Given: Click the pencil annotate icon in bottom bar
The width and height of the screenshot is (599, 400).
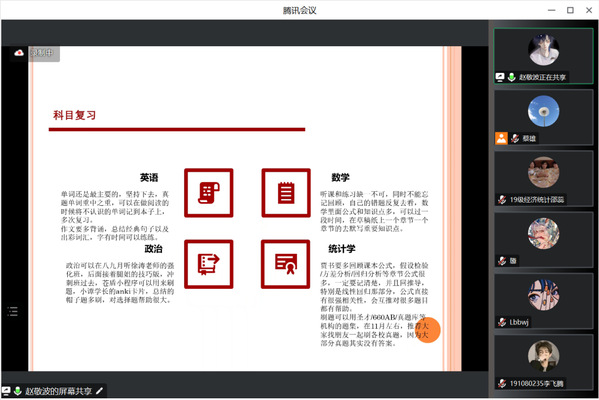Looking at the screenshot, I should click(99, 391).
